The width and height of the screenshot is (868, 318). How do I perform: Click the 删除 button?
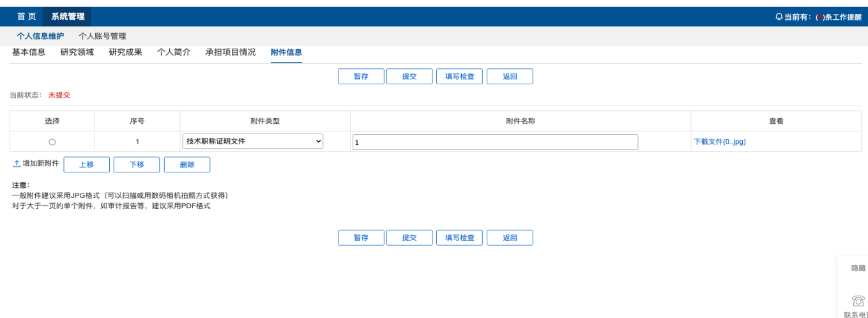[x=187, y=165]
